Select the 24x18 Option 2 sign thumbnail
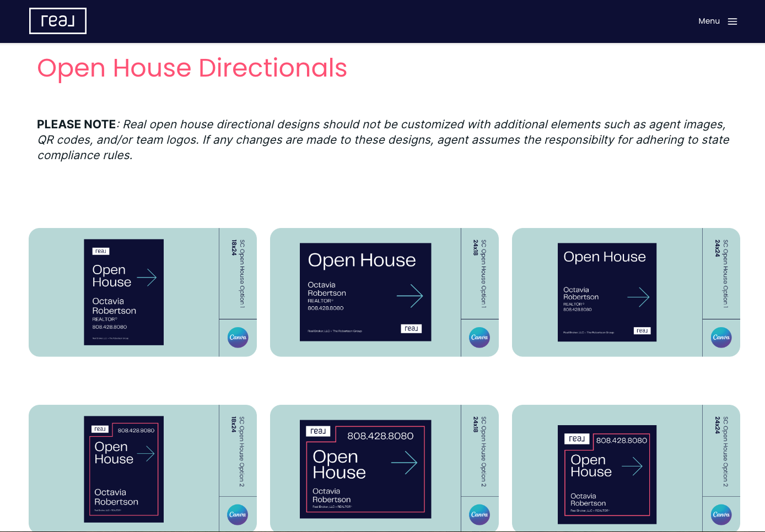765x532 pixels. [x=365, y=469]
